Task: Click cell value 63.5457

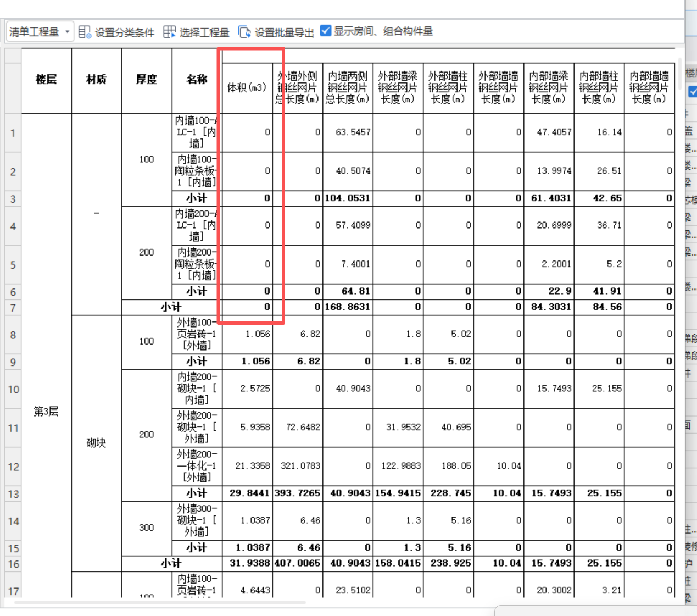Action: click(353, 132)
